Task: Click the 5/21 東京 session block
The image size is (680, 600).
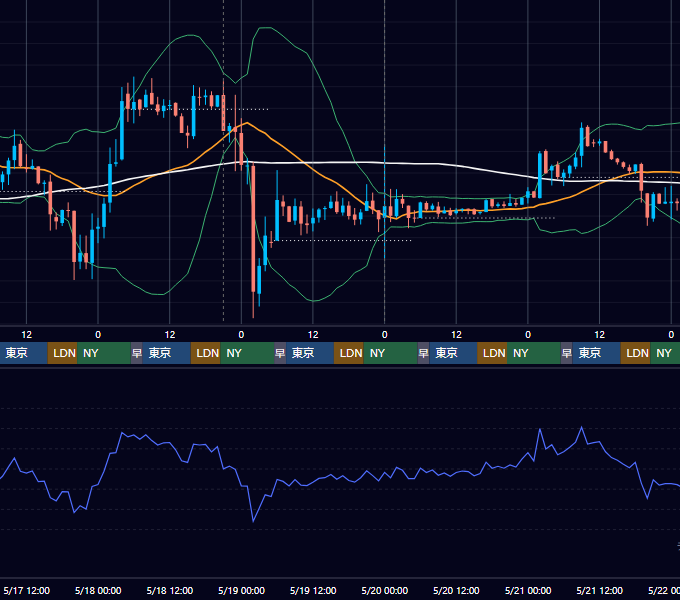Action: (596, 353)
